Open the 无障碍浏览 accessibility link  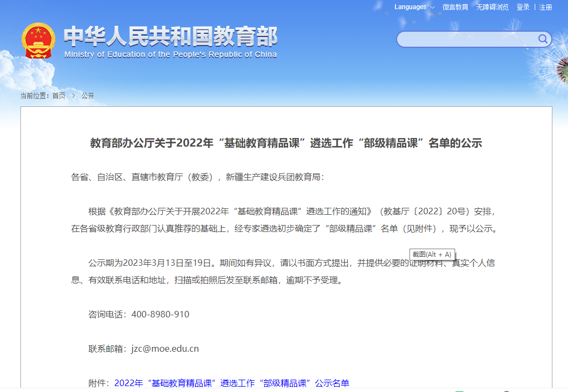(x=492, y=7)
